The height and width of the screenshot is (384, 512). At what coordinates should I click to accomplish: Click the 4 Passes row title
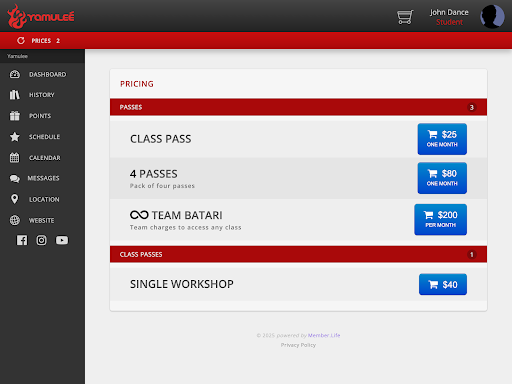click(154, 174)
